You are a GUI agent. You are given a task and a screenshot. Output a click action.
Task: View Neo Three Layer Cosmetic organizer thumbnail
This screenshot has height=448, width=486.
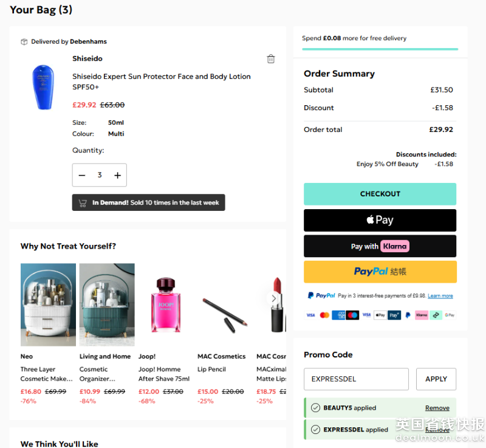(x=48, y=305)
